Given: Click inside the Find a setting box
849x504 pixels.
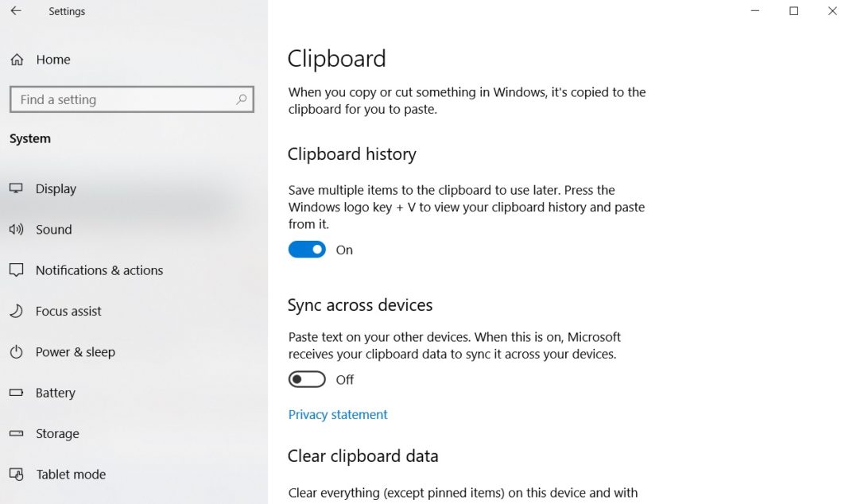Looking at the screenshot, I should (x=119, y=99).
